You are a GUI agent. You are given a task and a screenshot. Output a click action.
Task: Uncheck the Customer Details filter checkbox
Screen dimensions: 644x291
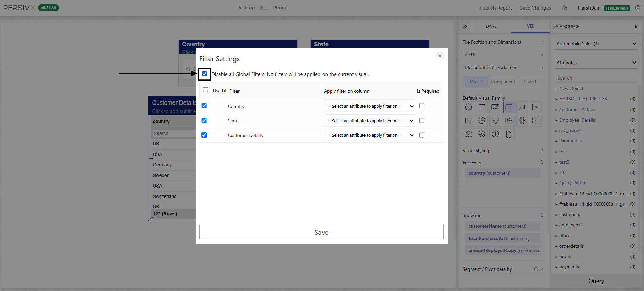point(204,135)
